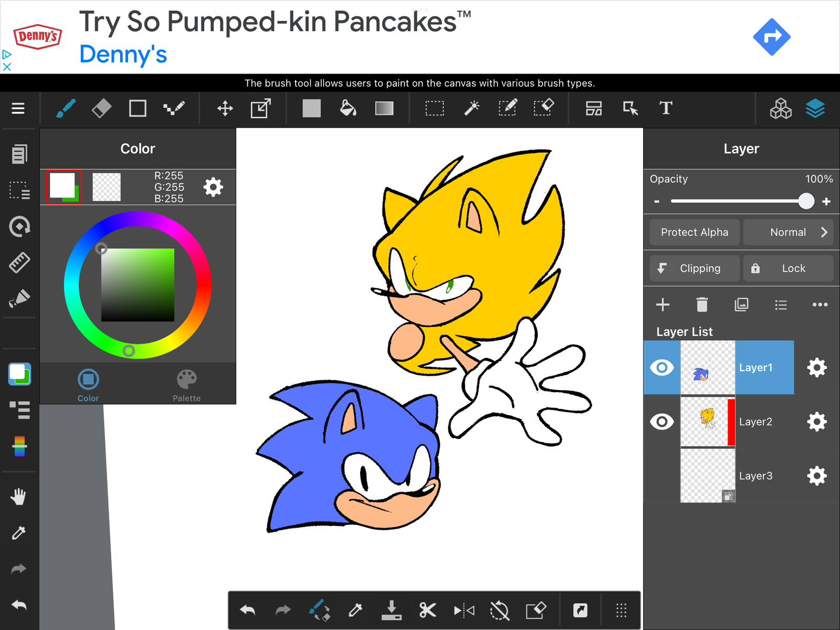The width and height of the screenshot is (840, 630).
Task: Click the brush-eraser switch icon
Action: (x=319, y=610)
